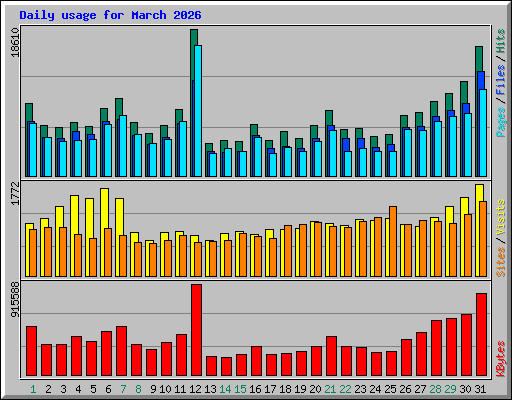Select the day 11 label on x-axis
The width and height of the screenshot is (512, 400).
[180, 389]
